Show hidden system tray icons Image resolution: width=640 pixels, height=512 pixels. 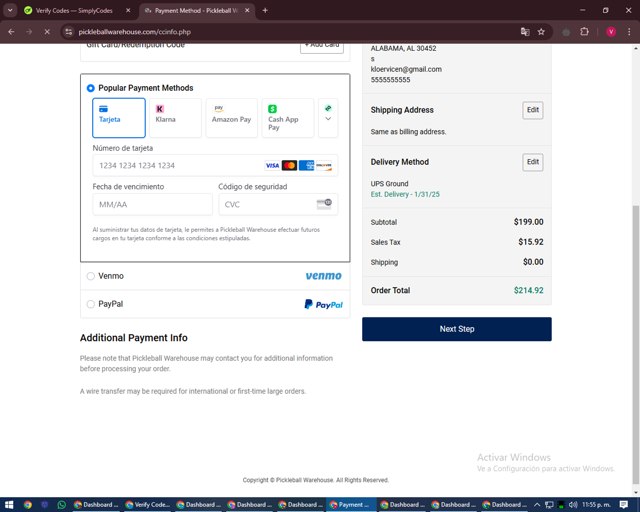[537, 505]
